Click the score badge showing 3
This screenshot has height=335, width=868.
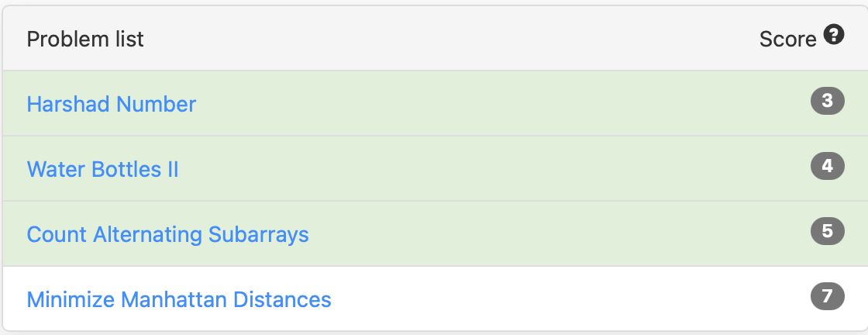[x=828, y=101]
